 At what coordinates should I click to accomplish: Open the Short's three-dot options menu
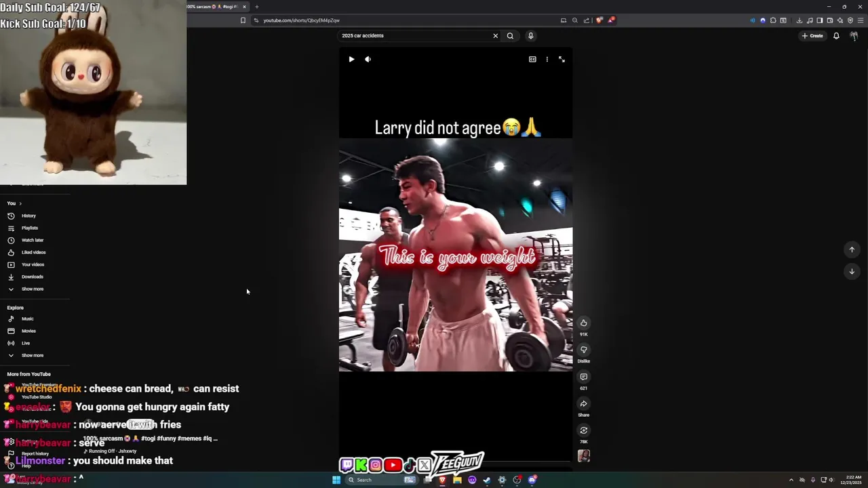coord(547,59)
